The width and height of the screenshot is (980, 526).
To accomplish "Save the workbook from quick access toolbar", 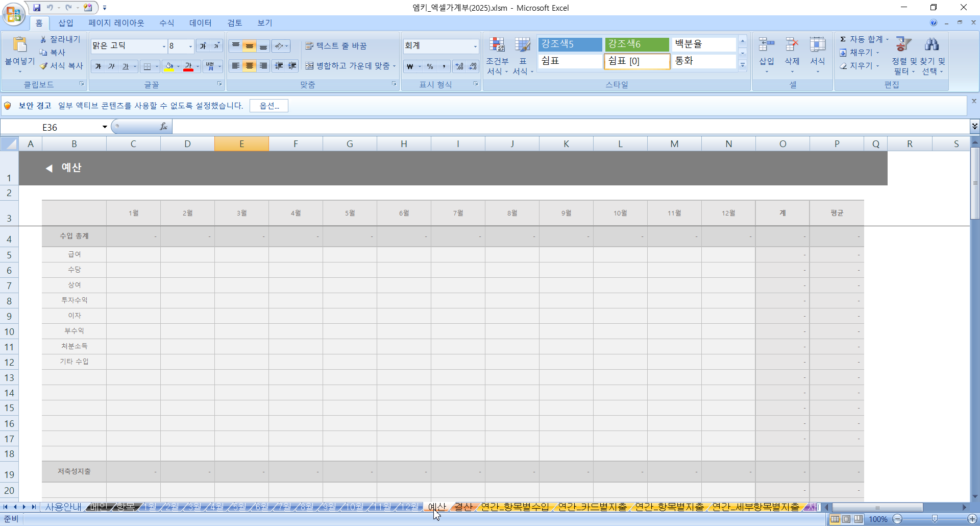I will (37, 8).
